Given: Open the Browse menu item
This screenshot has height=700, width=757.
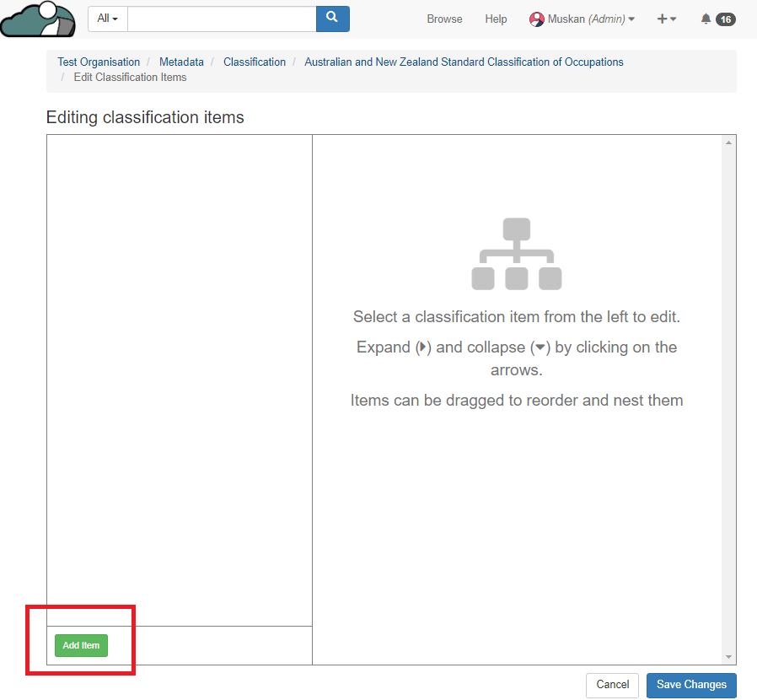Looking at the screenshot, I should point(444,19).
